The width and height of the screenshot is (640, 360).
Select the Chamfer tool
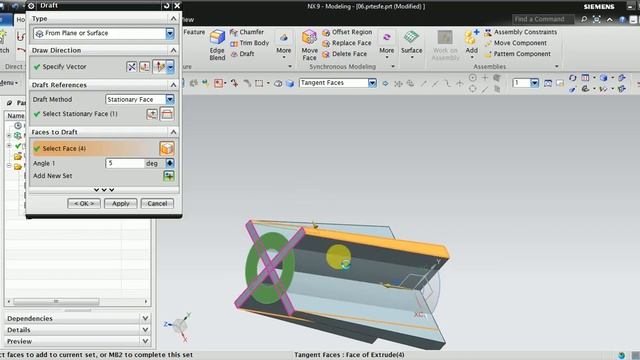click(x=247, y=32)
